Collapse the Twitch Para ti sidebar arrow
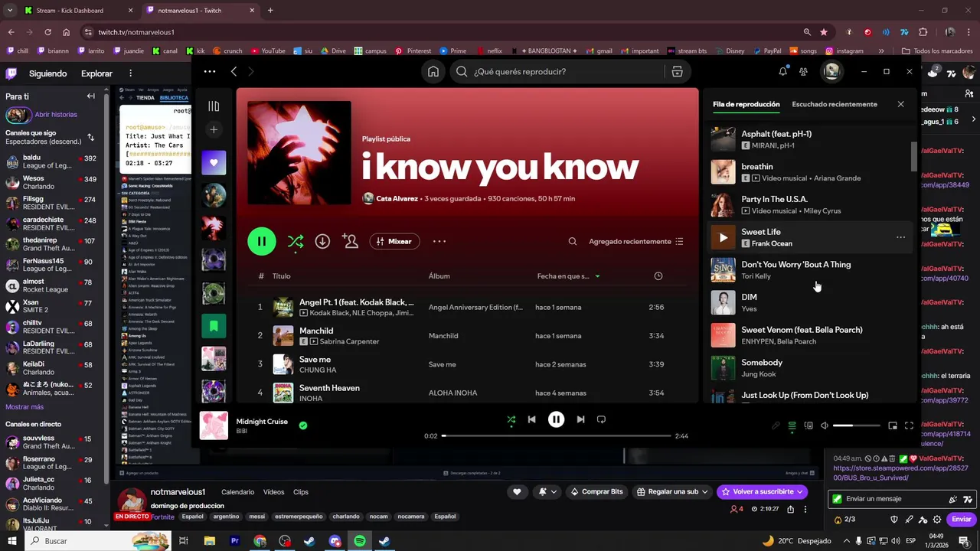Viewport: 980px width, 551px height. tap(90, 96)
